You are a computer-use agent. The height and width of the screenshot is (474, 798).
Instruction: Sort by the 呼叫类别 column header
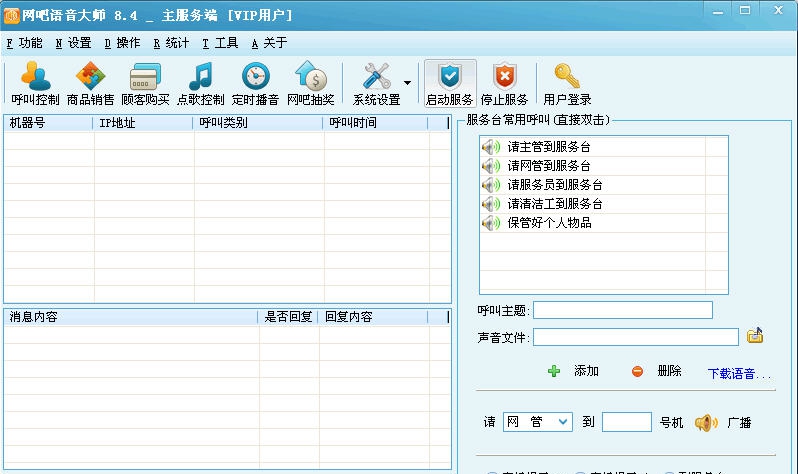[x=258, y=123]
